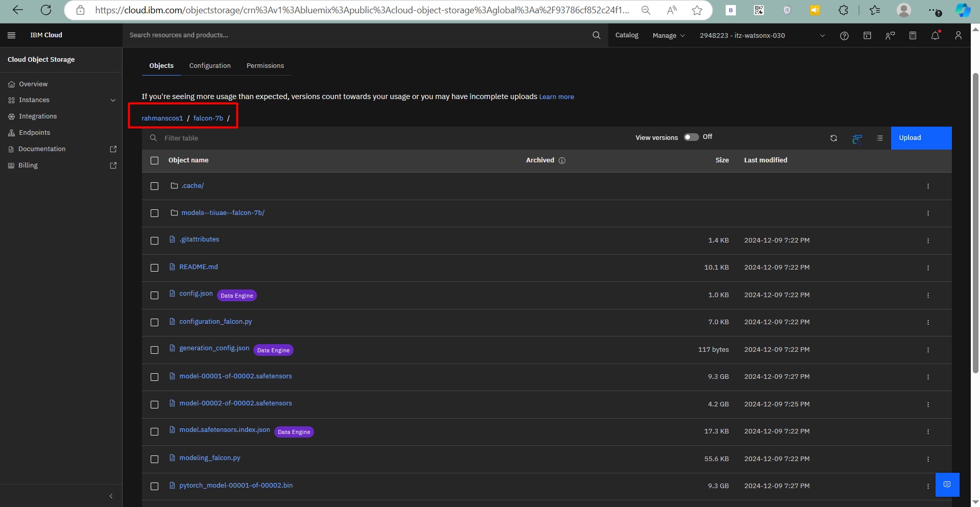This screenshot has width=980, height=507.
Task: Switch to the Configuration tab
Action: coord(210,66)
